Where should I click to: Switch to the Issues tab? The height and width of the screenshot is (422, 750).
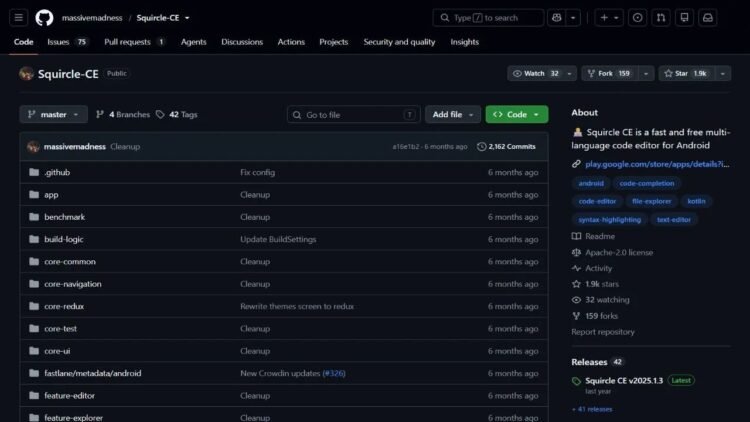(67, 42)
